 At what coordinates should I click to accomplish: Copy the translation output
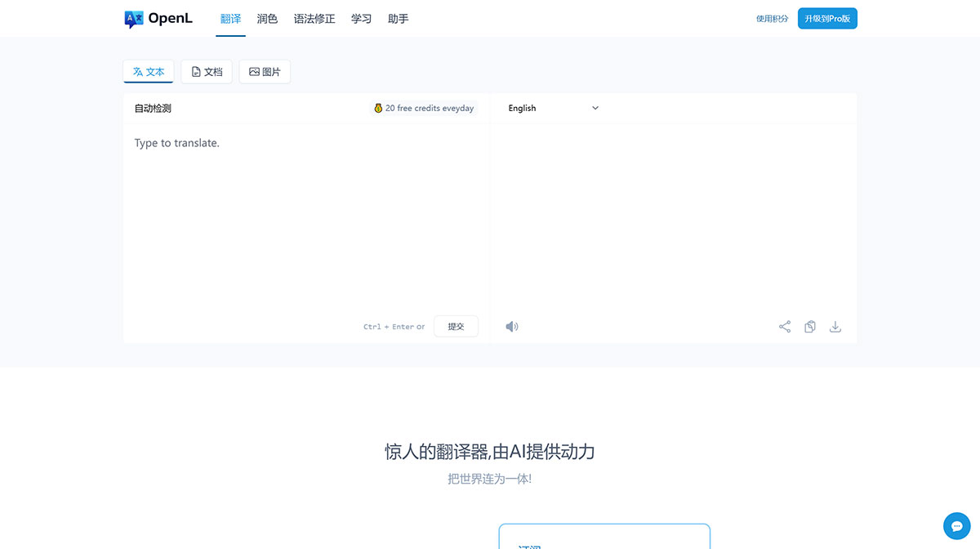click(809, 326)
